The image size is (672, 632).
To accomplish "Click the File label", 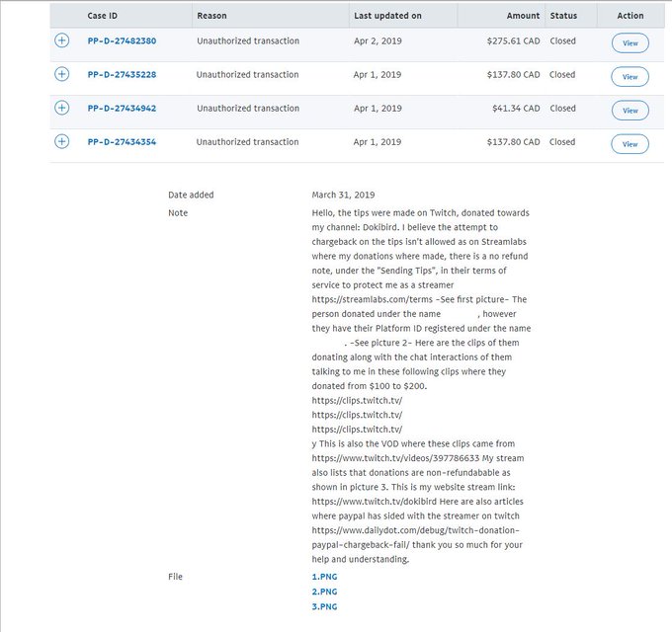I will click(x=175, y=577).
